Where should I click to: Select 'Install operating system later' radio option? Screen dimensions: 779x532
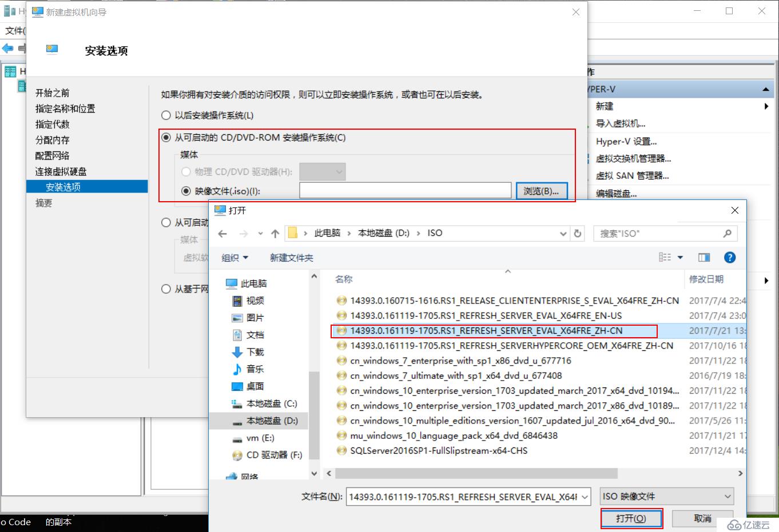click(166, 115)
